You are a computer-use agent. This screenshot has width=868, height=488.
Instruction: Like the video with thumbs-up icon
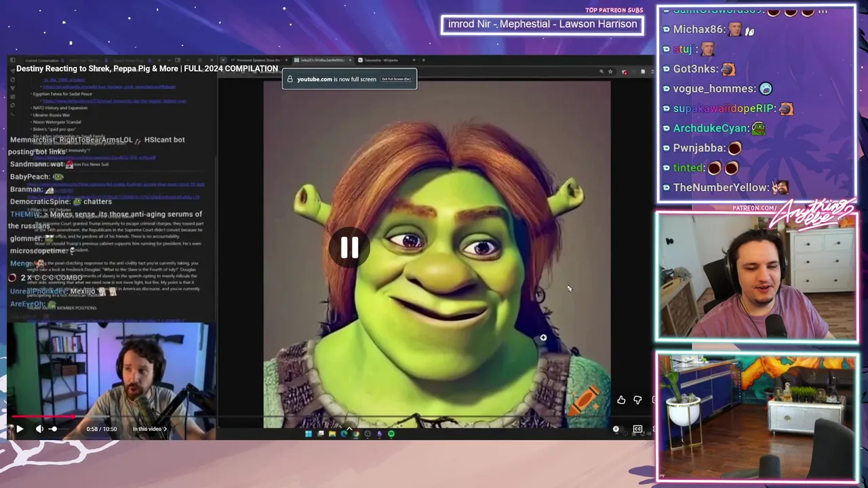click(x=621, y=400)
